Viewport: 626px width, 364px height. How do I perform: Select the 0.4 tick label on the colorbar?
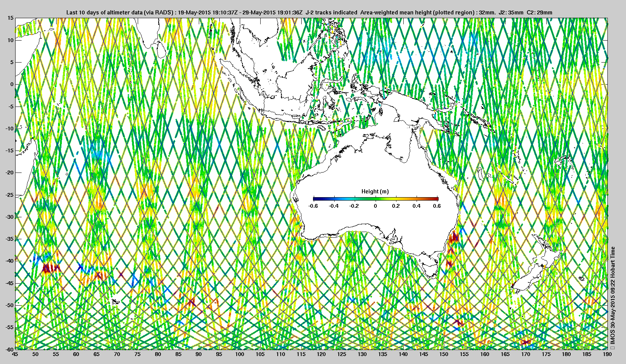click(x=416, y=206)
